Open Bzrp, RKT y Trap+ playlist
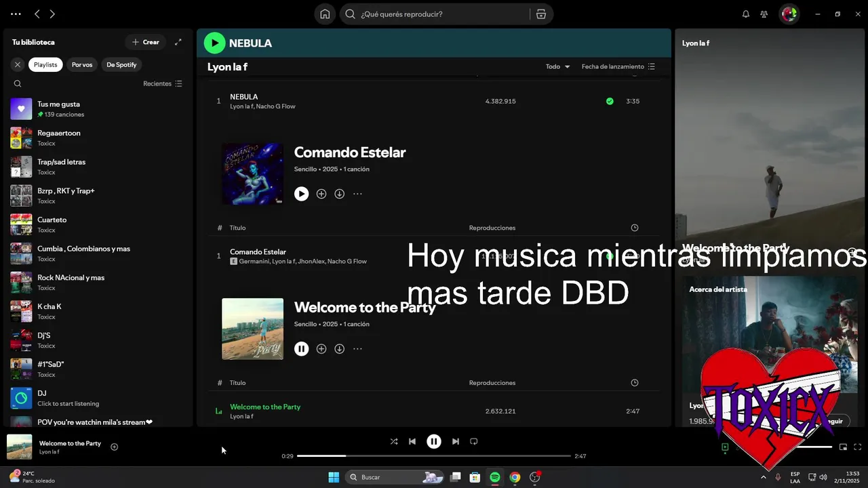868x488 pixels. (98, 196)
